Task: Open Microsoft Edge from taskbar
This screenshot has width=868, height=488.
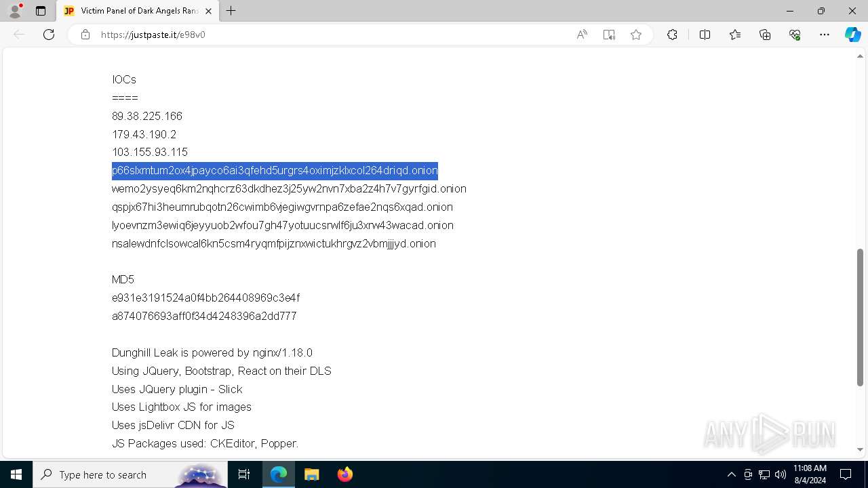Action: (279, 474)
